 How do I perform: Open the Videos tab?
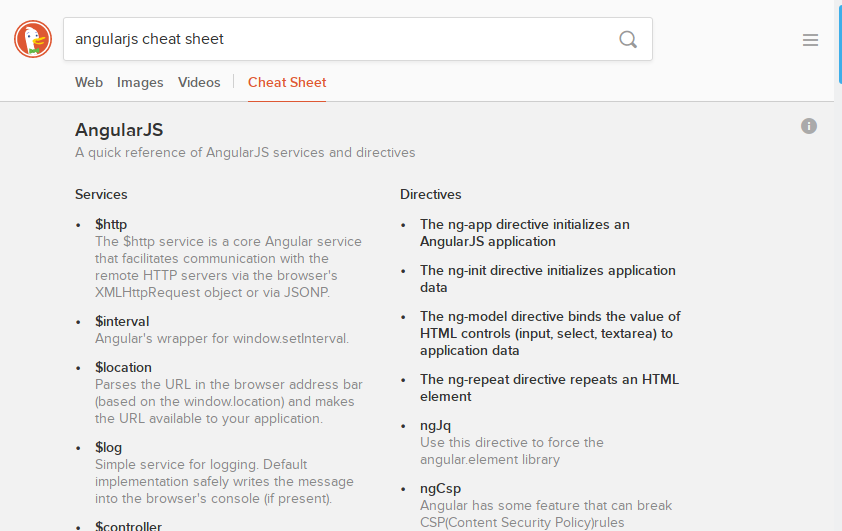(199, 82)
